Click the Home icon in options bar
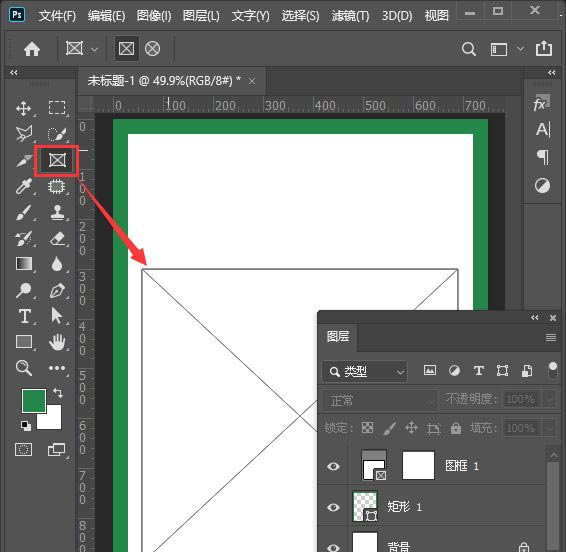Image resolution: width=566 pixels, height=552 pixels. pos(32,49)
